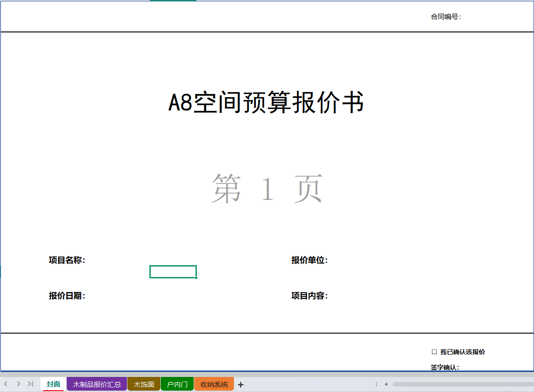Add a new sheet with plus icon
Image resolution: width=534 pixels, height=392 pixels.
coord(241,385)
